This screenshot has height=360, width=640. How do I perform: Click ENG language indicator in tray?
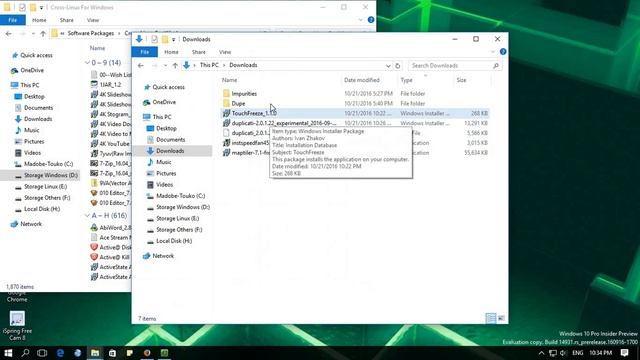[x=578, y=353]
